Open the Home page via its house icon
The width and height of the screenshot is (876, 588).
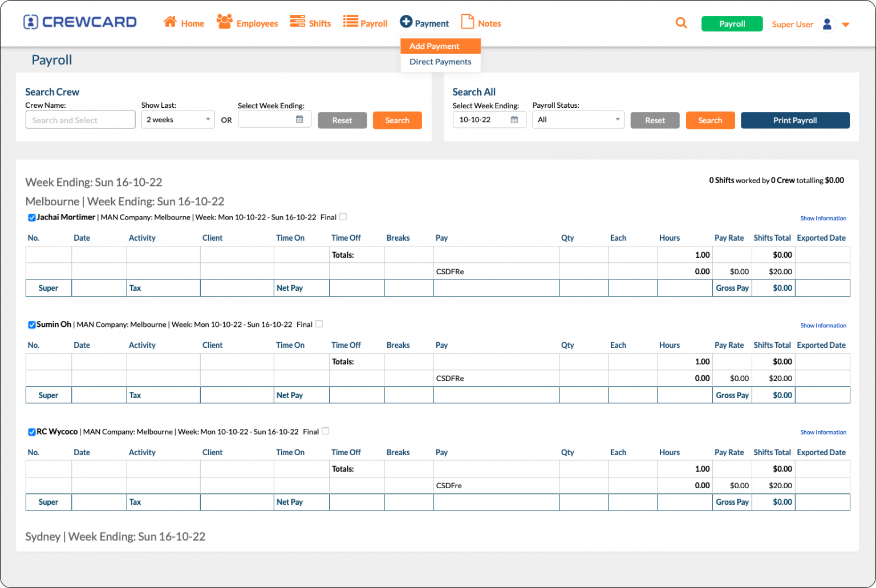(x=170, y=21)
